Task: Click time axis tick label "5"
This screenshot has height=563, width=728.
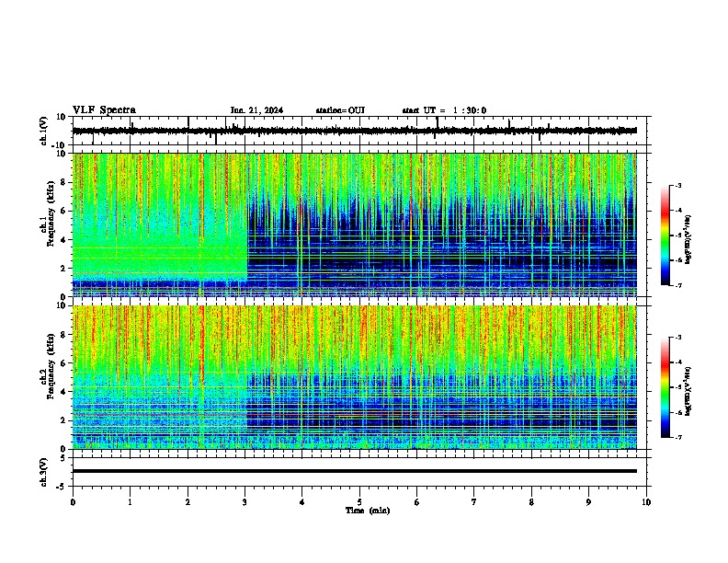Action: point(359,502)
